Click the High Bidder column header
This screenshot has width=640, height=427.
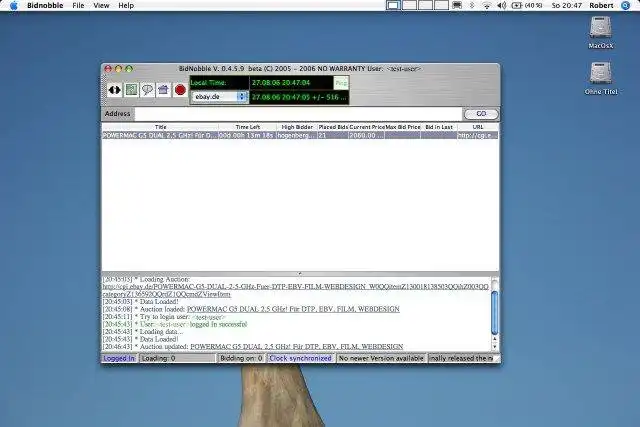click(297, 127)
